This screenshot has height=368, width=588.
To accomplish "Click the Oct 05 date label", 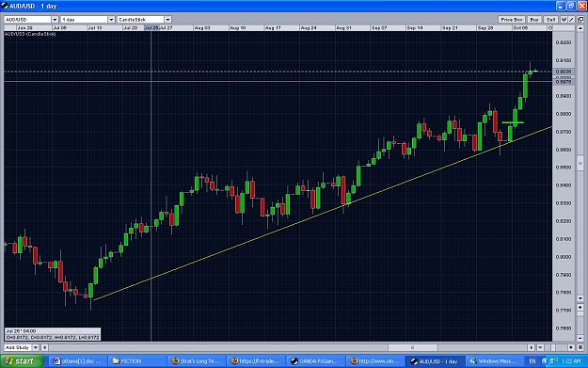I will point(520,28).
